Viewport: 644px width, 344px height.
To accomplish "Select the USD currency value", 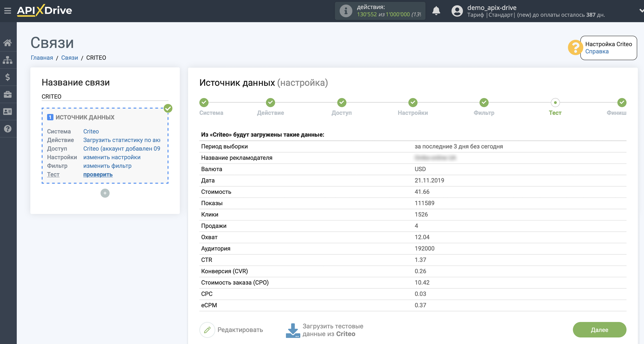I will tap(420, 169).
